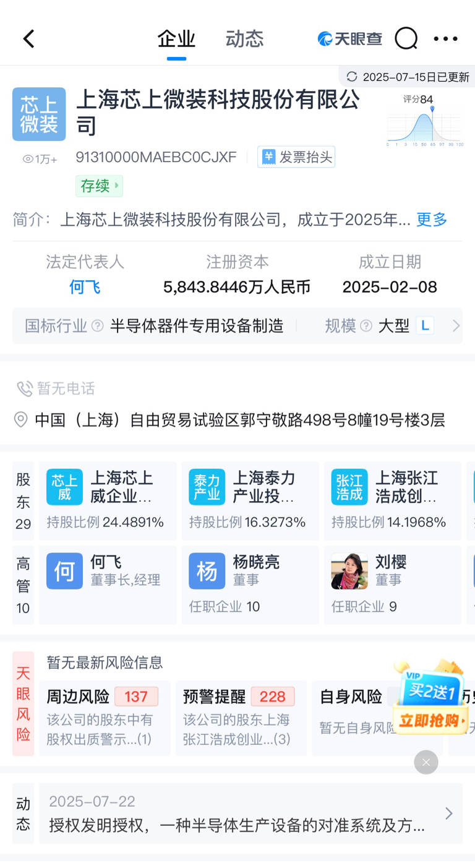Viewport: 475px width, 868px height.
Task: Tap the 何 avatar icon
Action: (x=64, y=571)
